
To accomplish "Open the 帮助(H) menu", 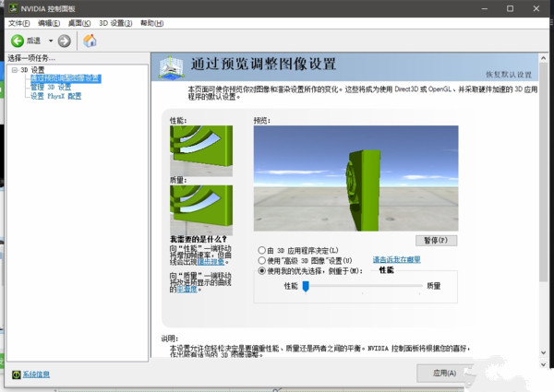I will [151, 22].
